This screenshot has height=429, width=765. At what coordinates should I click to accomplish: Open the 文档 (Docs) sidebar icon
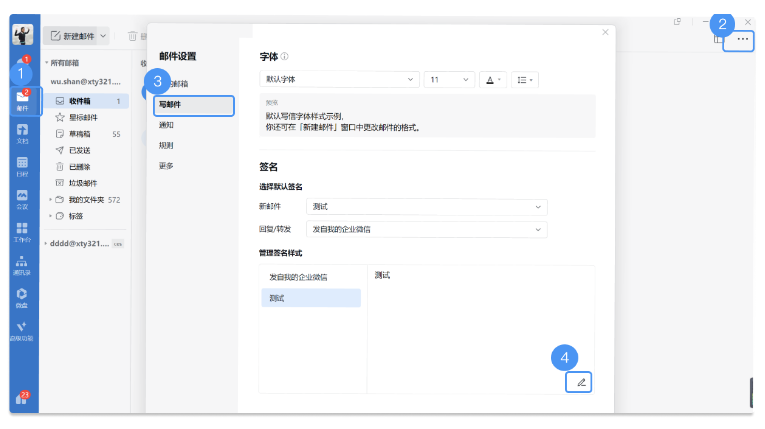click(21, 133)
